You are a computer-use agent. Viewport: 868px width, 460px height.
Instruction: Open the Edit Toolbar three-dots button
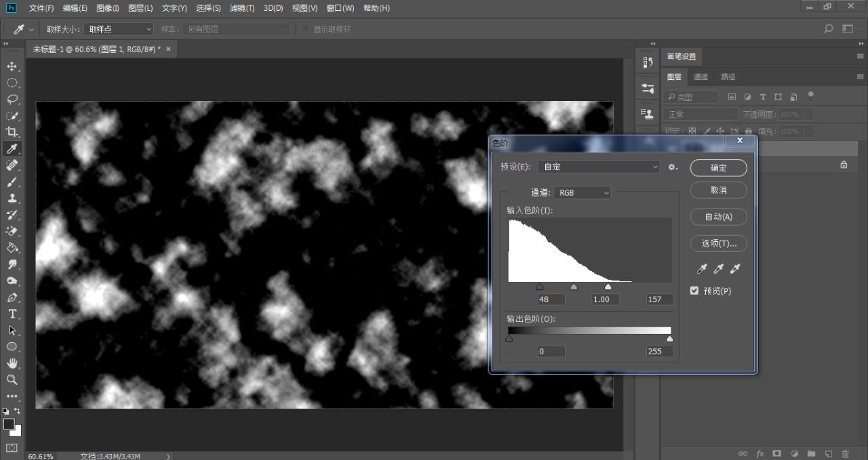(x=12, y=396)
